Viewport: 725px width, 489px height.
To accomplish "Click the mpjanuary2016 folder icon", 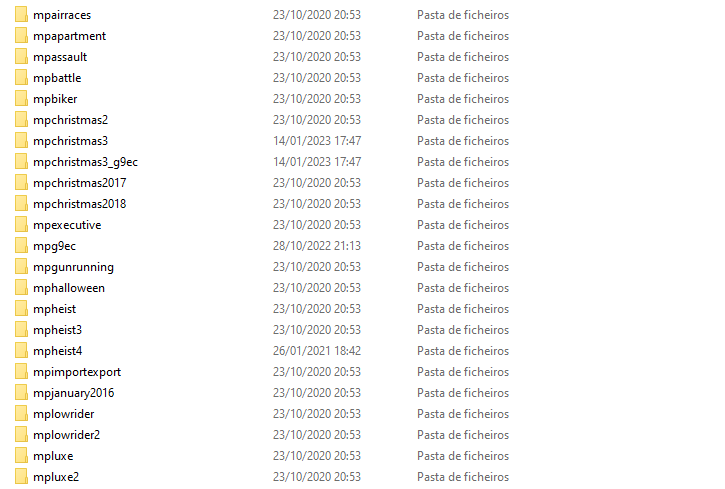I will pos(21,393).
